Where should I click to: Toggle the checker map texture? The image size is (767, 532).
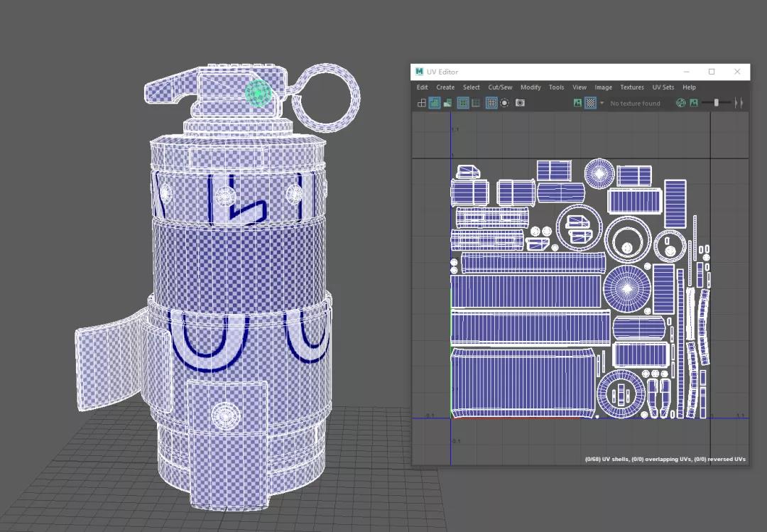pos(590,103)
